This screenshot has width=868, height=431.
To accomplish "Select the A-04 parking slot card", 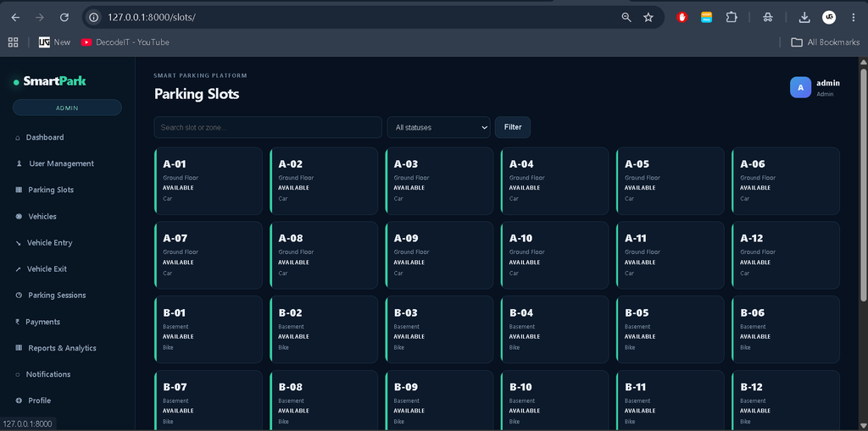I will pyautogui.click(x=554, y=181).
